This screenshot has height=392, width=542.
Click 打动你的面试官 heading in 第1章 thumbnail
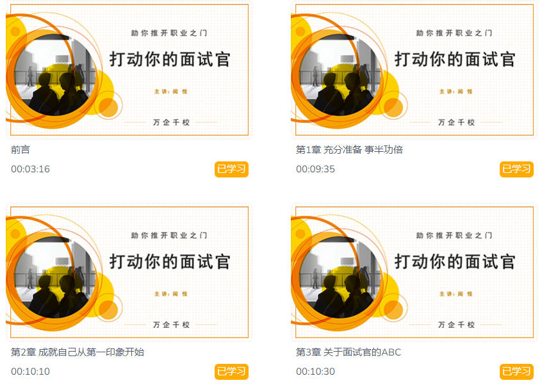click(x=455, y=59)
